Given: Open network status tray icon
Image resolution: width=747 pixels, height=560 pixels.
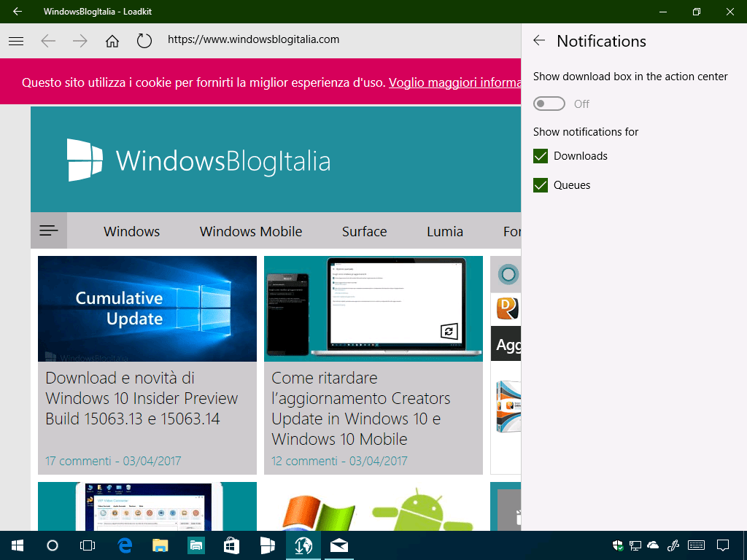Looking at the screenshot, I should click(635, 545).
